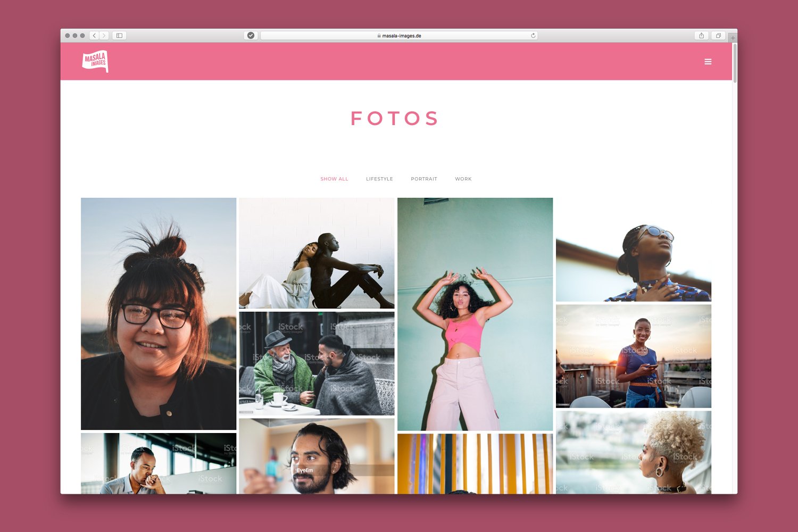Click the masala-images.de address bar
798x532 pixels.
(399, 36)
